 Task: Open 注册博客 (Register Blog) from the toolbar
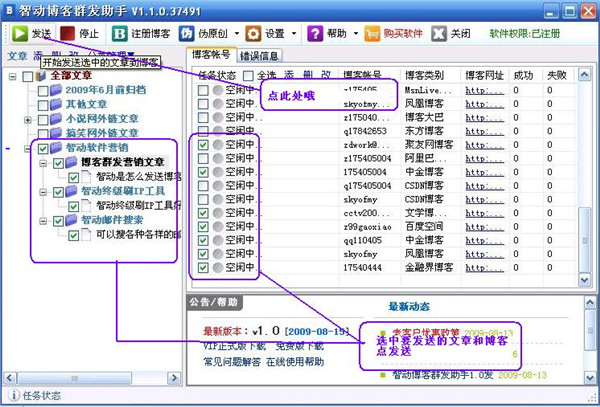click(x=141, y=33)
